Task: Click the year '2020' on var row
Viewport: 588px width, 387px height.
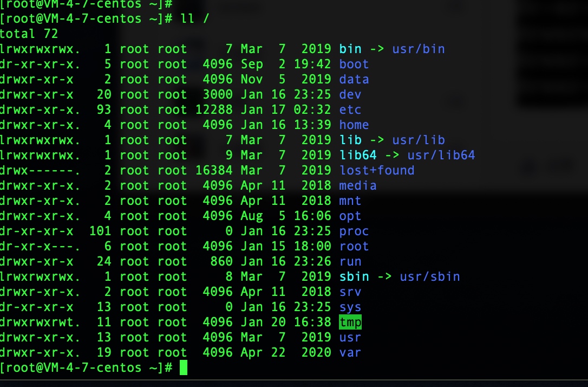Action: click(x=316, y=352)
